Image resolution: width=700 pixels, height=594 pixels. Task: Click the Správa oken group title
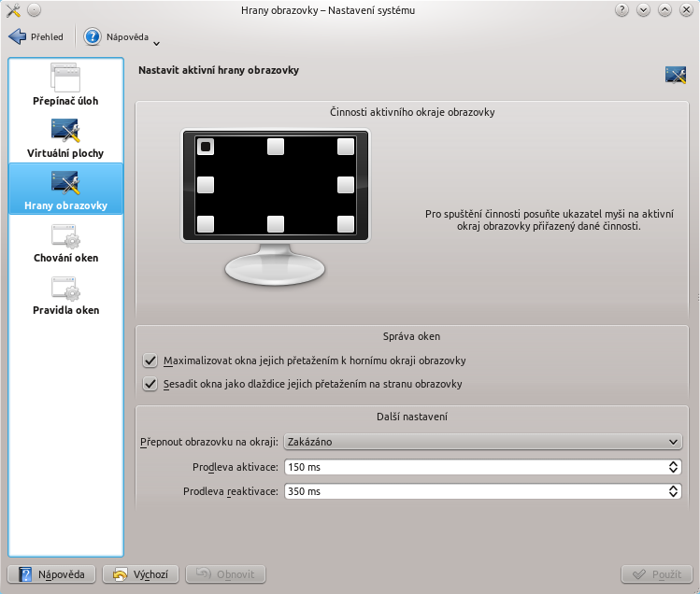point(411,336)
